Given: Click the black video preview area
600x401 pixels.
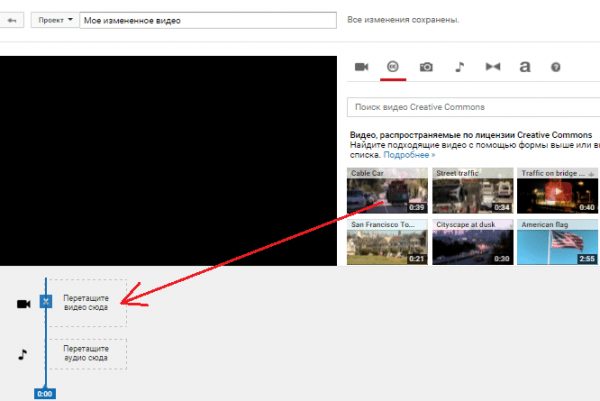Looking at the screenshot, I should pyautogui.click(x=168, y=161).
